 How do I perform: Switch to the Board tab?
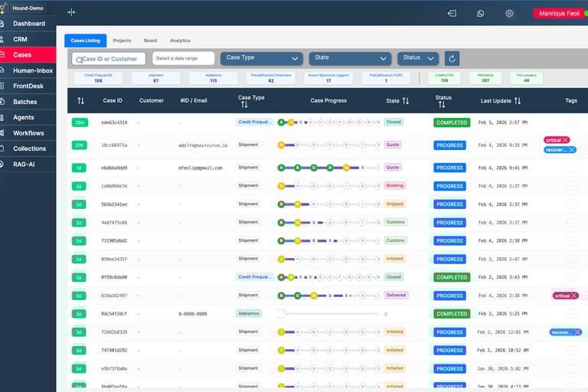[150, 41]
